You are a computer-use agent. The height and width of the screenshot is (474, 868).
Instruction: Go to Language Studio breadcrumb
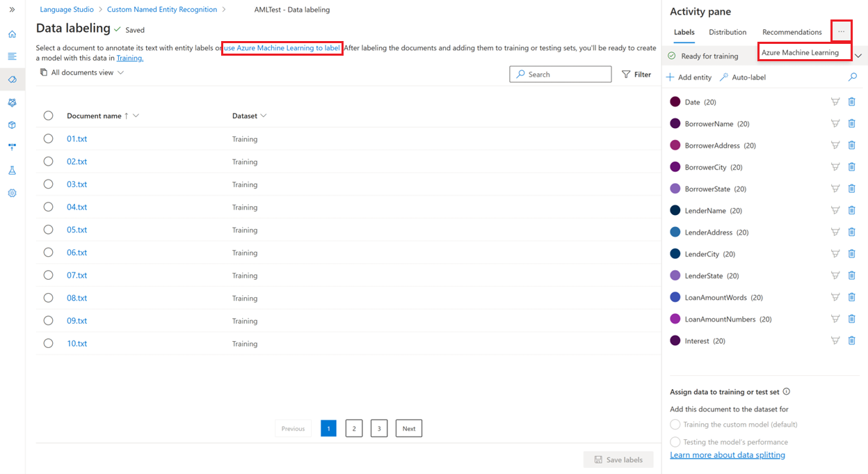(66, 10)
